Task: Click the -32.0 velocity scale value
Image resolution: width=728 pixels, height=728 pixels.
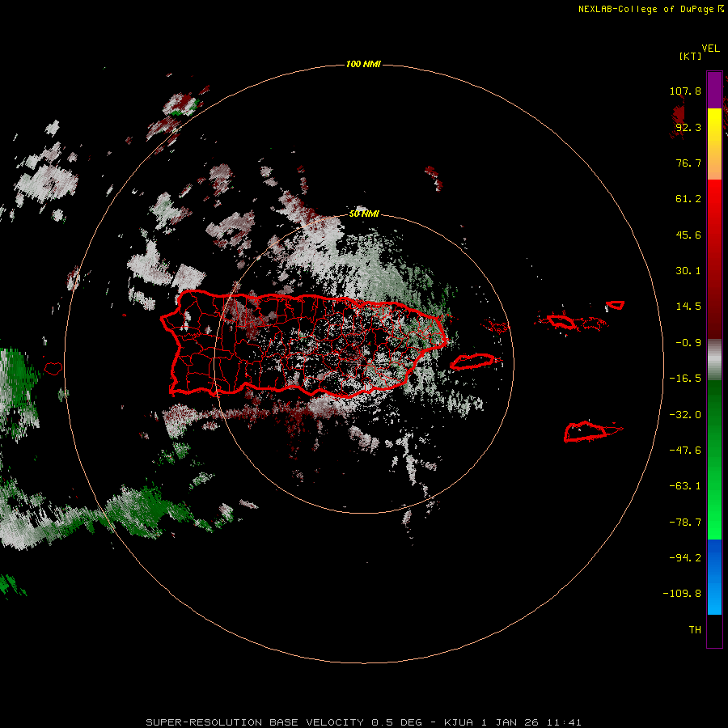Action: [x=685, y=415]
